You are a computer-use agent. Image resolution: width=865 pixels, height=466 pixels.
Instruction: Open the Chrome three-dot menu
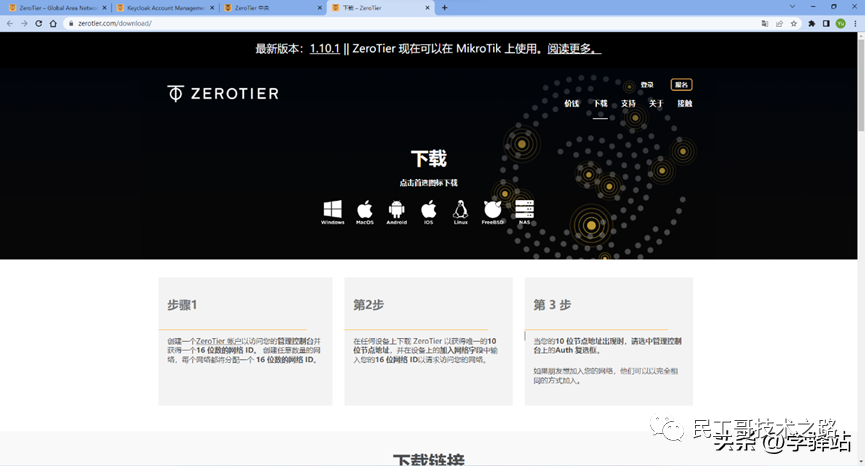pos(855,23)
